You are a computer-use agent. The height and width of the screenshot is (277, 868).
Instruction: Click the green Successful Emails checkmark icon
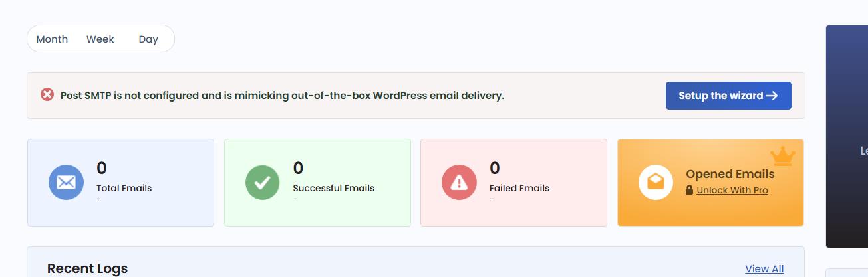tap(263, 182)
